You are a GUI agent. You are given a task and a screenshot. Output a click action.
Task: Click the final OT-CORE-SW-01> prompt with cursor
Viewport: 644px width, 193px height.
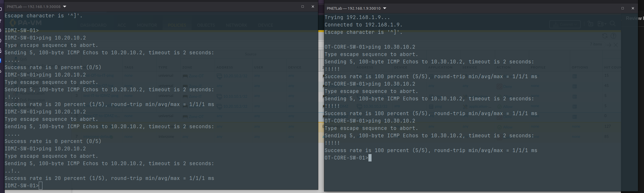coord(348,158)
